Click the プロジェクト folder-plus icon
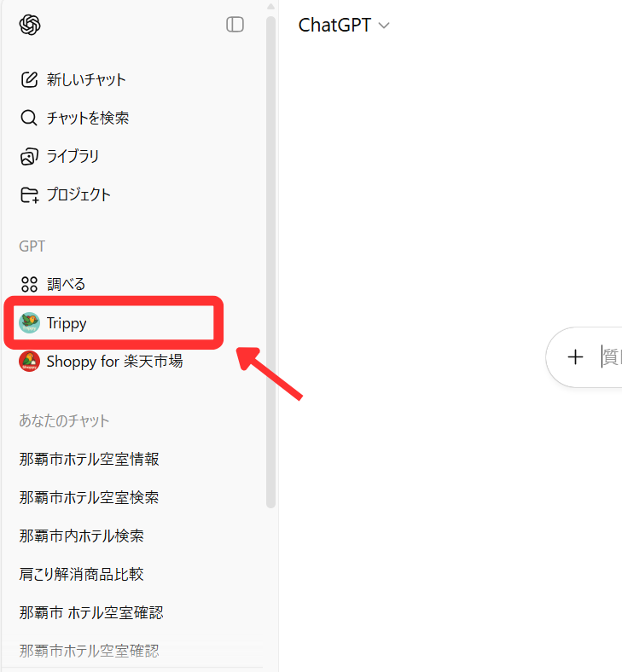This screenshot has width=622, height=672. point(30,195)
